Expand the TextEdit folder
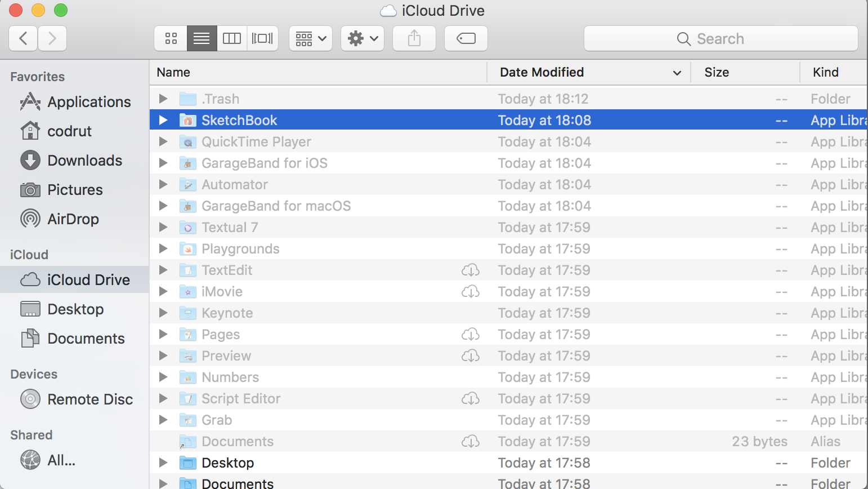This screenshot has width=868, height=489. [163, 270]
